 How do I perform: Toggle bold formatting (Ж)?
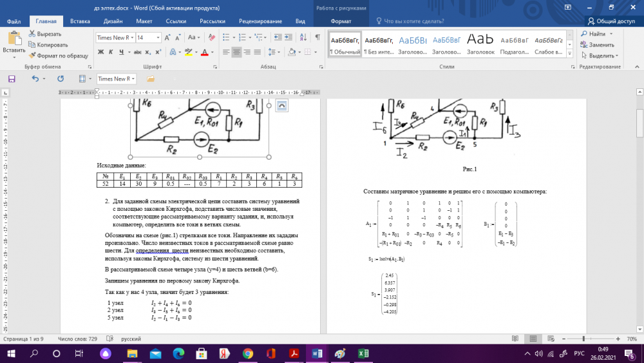[x=101, y=52]
